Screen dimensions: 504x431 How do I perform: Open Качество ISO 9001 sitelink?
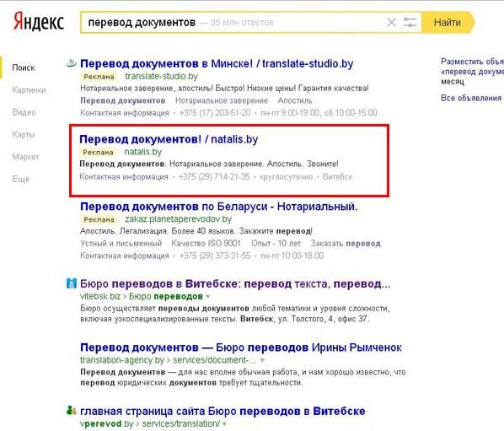pyautogui.click(x=206, y=244)
